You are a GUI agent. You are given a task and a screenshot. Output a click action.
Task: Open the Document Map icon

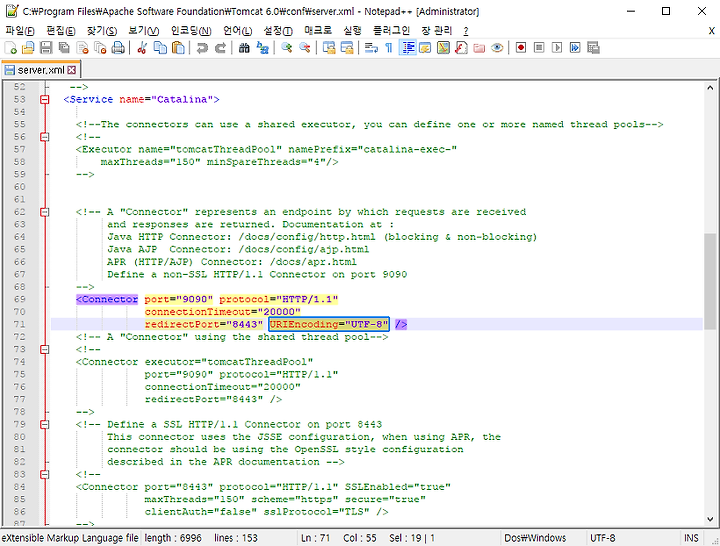point(443,47)
